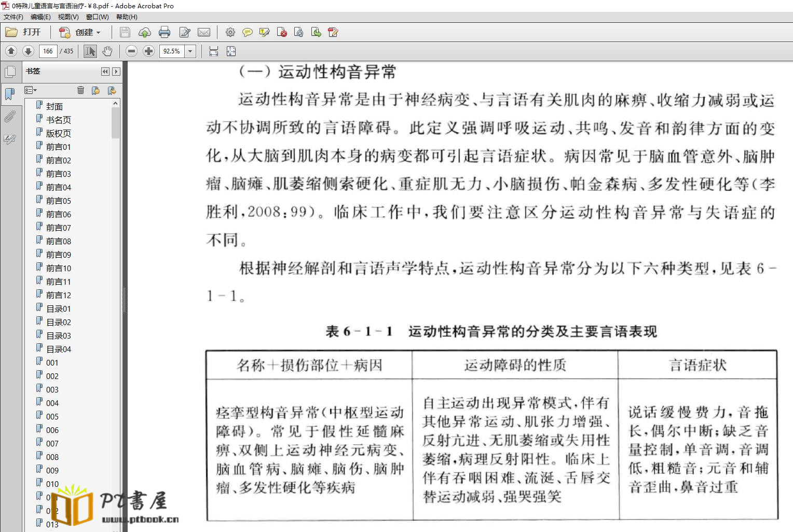Click the fit full page icon
Image resolution: width=793 pixels, height=532 pixels.
pyautogui.click(x=231, y=51)
